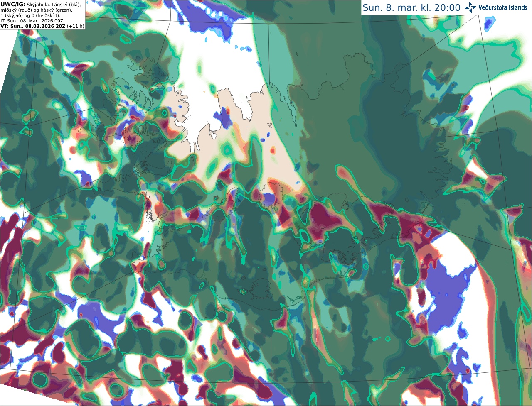
Task: Select the 'miðský (rauð) og háský (græn)' legend line
Action: click(x=36, y=10)
